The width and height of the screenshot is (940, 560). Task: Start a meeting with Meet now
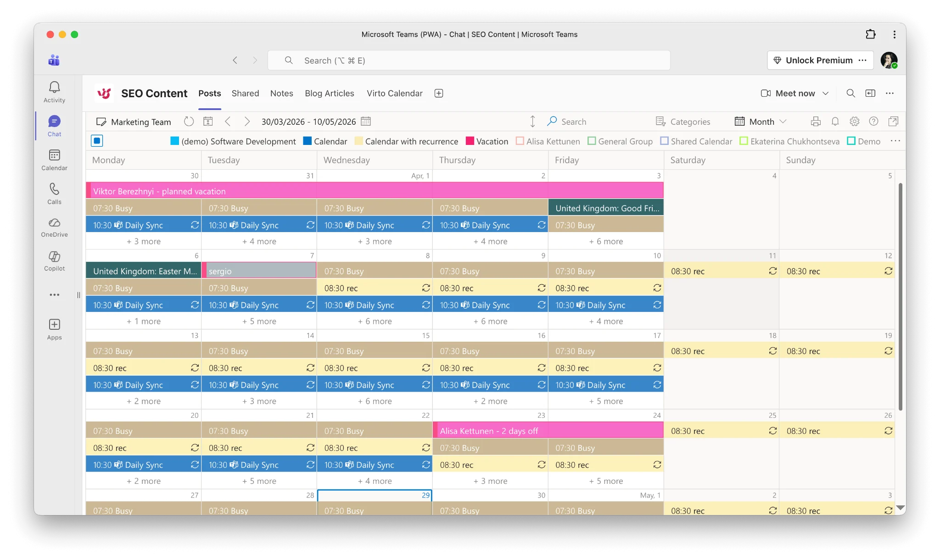pos(788,93)
